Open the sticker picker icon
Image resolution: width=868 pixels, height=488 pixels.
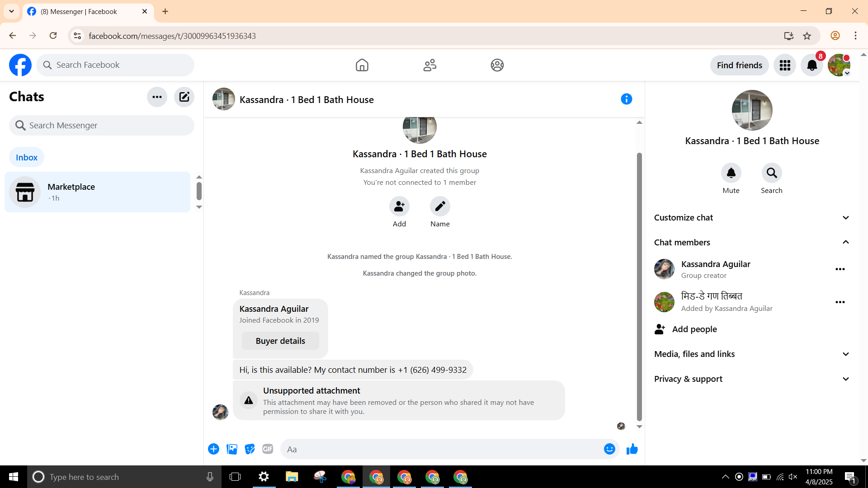click(250, 449)
